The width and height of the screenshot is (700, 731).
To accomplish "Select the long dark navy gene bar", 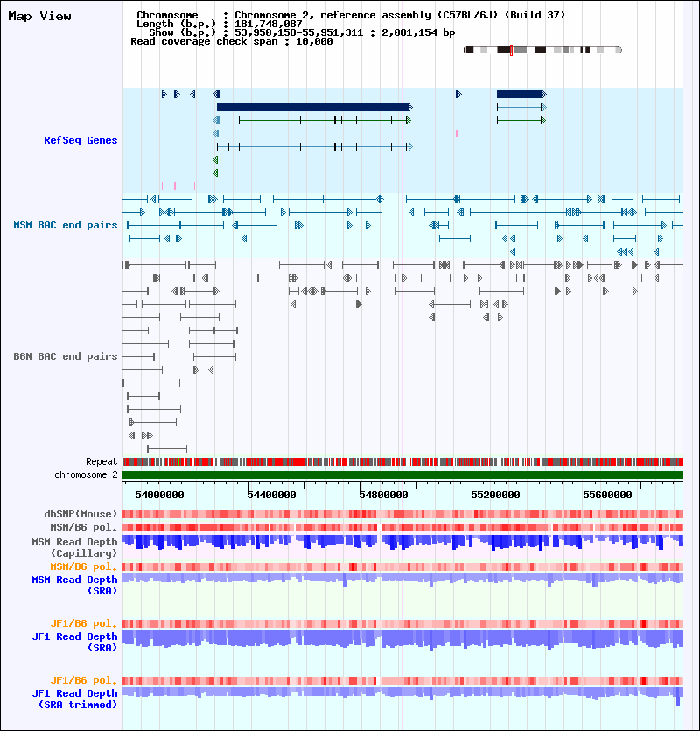I will click(315, 107).
